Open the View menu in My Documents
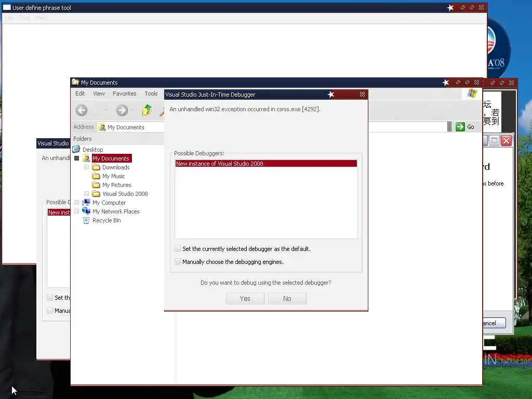 [99, 94]
